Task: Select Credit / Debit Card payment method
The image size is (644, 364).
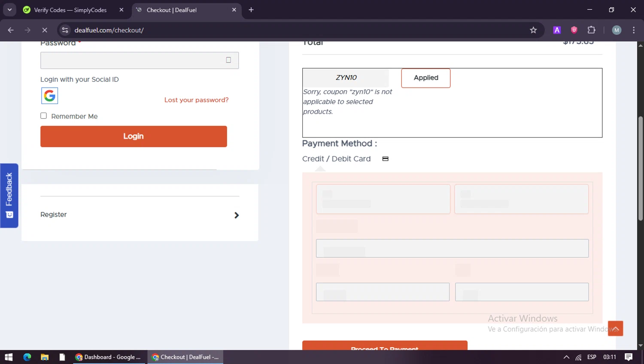Action: (x=336, y=159)
